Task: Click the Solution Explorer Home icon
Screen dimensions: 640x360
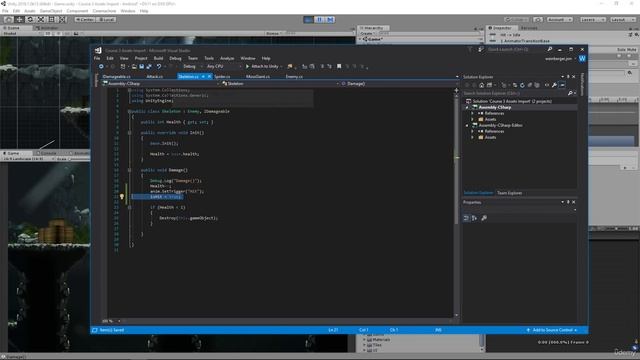Action: point(482,85)
